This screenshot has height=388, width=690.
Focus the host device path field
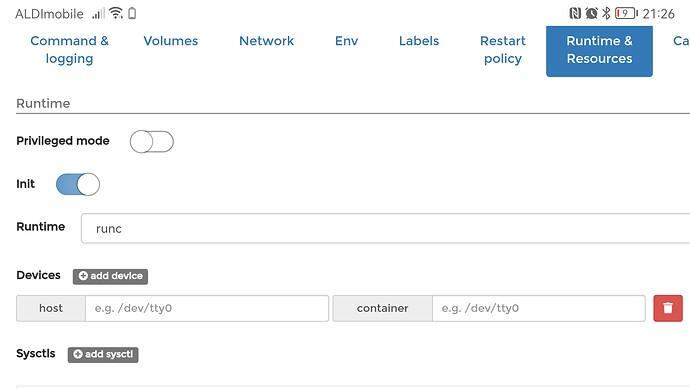[x=207, y=308]
